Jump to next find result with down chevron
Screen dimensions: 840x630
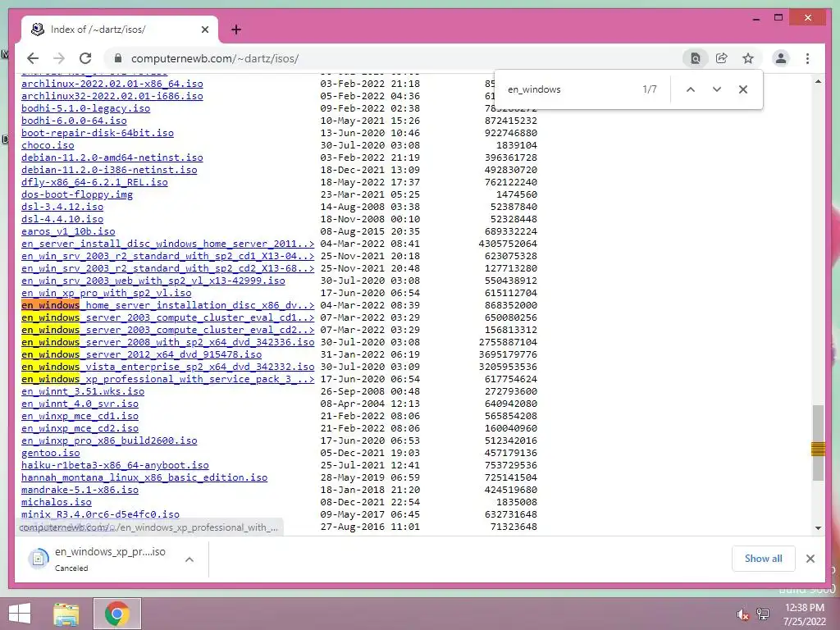[x=717, y=89]
